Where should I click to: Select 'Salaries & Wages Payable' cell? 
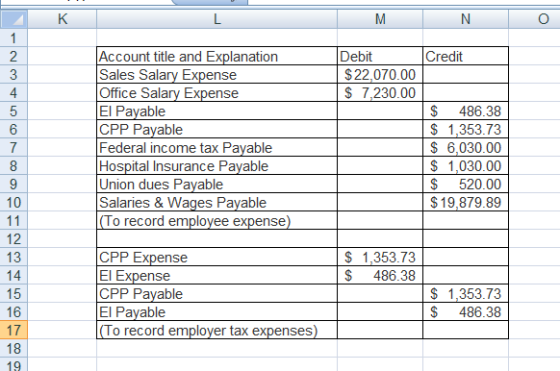pyautogui.click(x=217, y=202)
